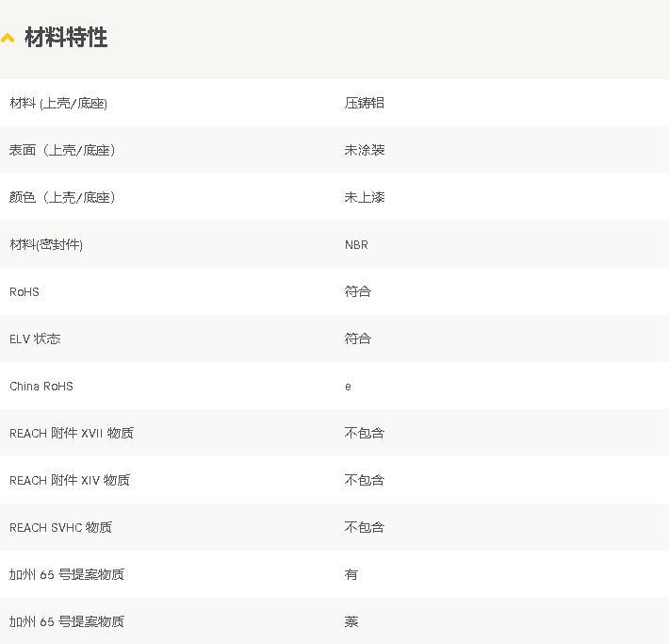
Task: Click 加州 65 号提案物质 label with value 有
Action: [x=67, y=575]
